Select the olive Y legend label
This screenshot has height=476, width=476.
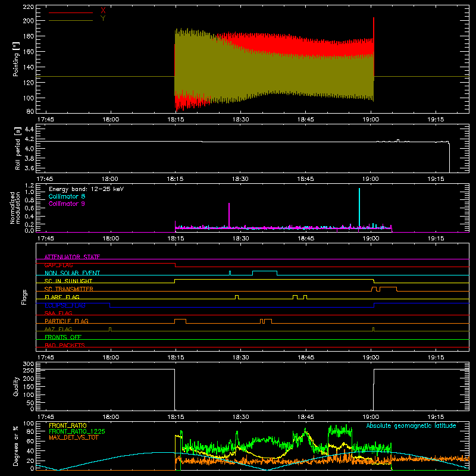point(103,18)
